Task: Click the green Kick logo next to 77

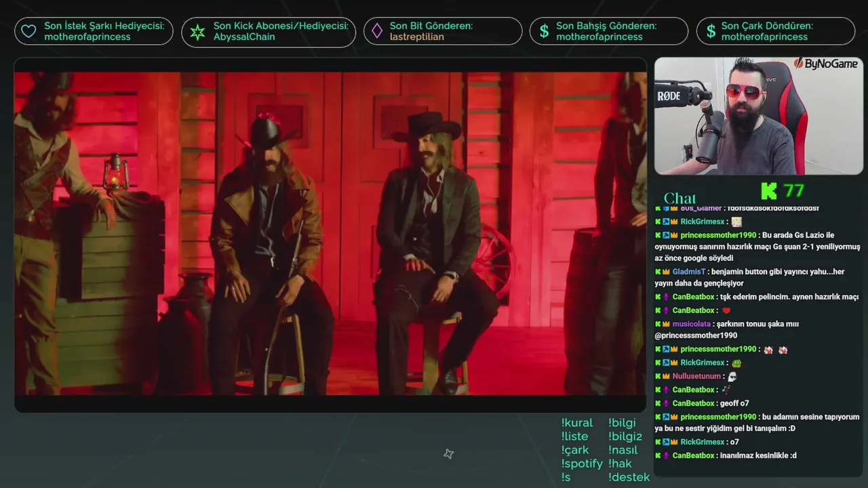Action: (x=768, y=190)
